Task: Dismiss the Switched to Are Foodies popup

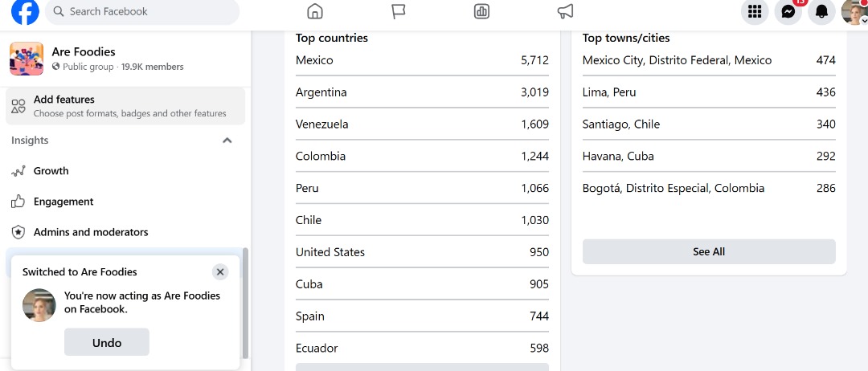Action: click(219, 272)
